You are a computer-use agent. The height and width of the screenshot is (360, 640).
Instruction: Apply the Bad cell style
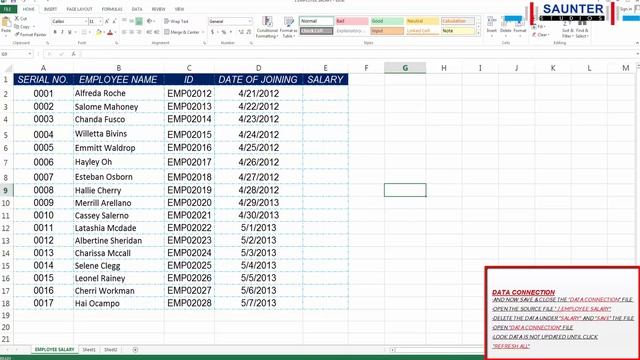coord(352,21)
